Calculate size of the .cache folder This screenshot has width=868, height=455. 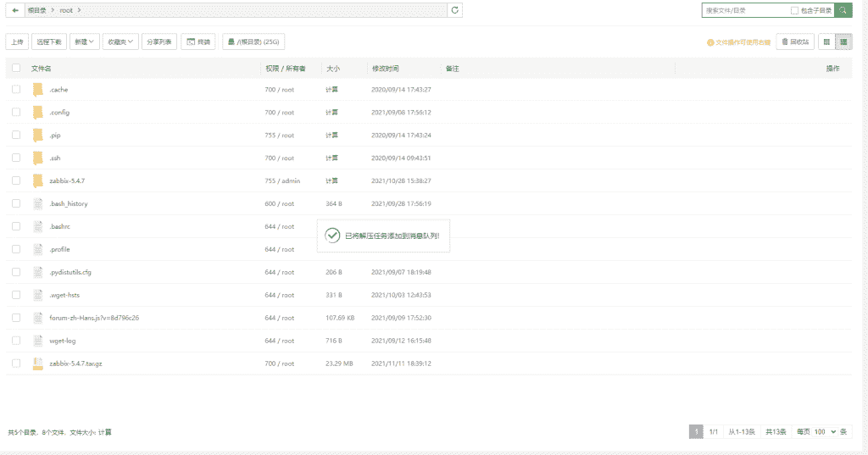(331, 90)
